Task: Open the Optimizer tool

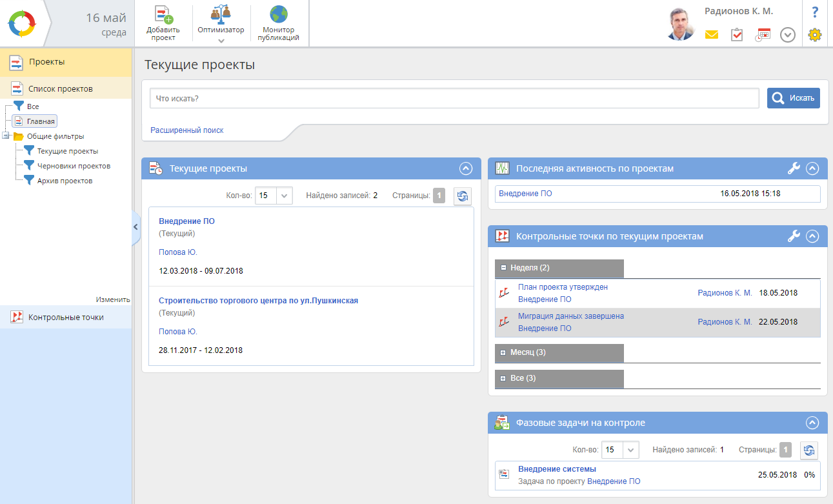Action: pyautogui.click(x=221, y=16)
